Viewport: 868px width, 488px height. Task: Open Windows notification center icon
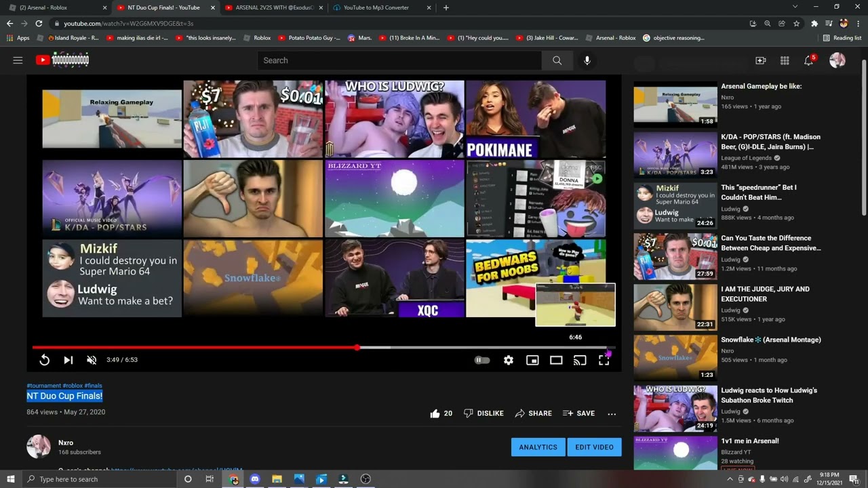854,479
